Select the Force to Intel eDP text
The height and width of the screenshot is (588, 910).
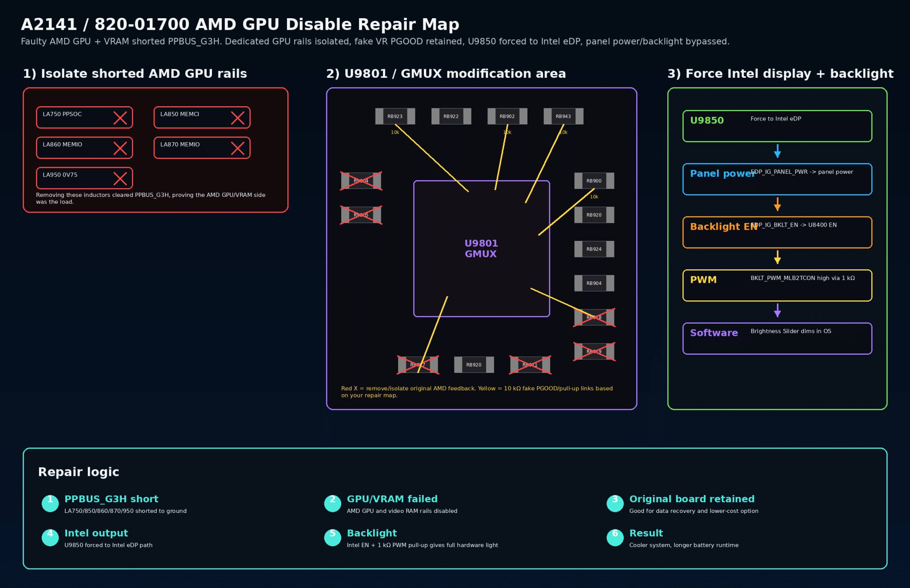click(776, 119)
